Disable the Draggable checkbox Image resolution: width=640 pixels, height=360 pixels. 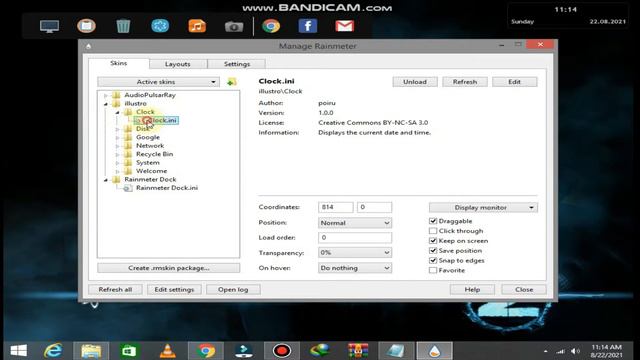pyautogui.click(x=433, y=221)
